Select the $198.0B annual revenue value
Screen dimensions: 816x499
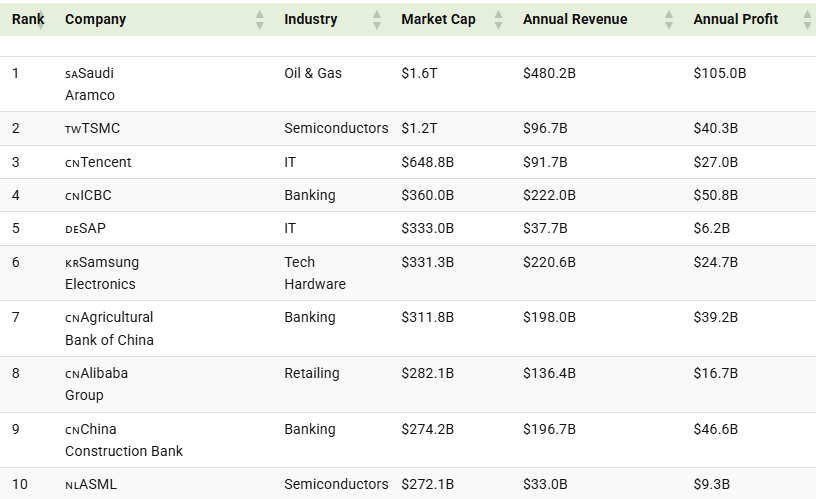pyautogui.click(x=550, y=317)
